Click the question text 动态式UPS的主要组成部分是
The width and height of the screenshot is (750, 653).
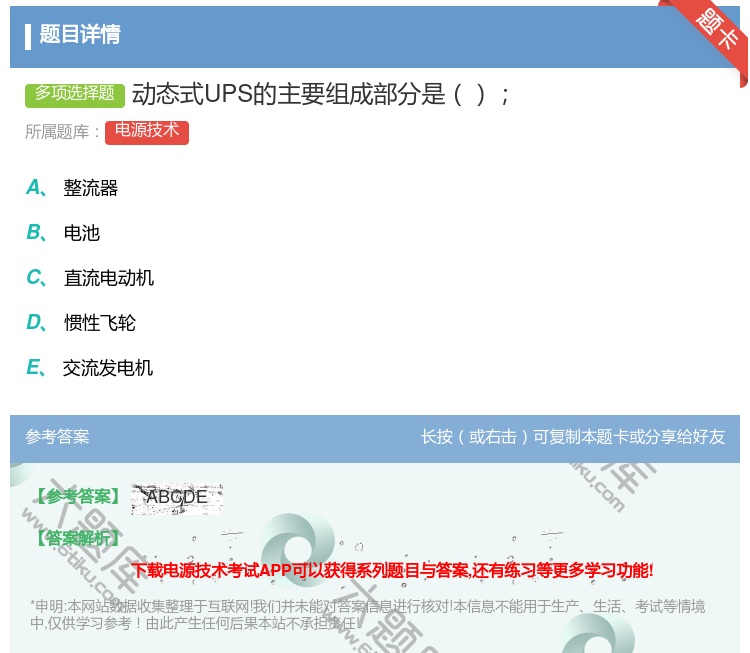click(288, 94)
